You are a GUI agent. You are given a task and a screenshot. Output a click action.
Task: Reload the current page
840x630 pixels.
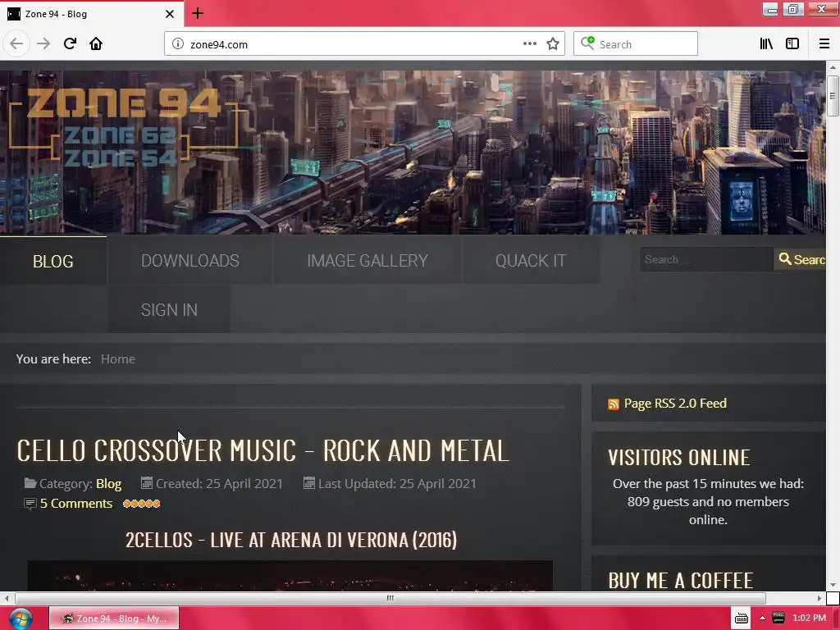(x=70, y=43)
